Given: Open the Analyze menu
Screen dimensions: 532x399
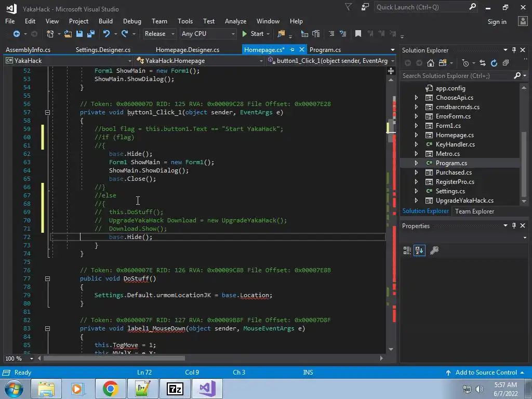Looking at the screenshot, I should (235, 21).
